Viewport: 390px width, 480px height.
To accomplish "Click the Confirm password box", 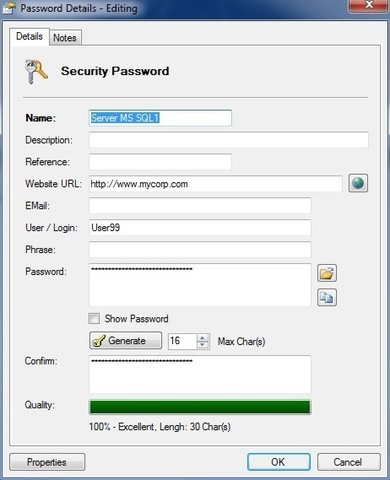I will [200, 374].
